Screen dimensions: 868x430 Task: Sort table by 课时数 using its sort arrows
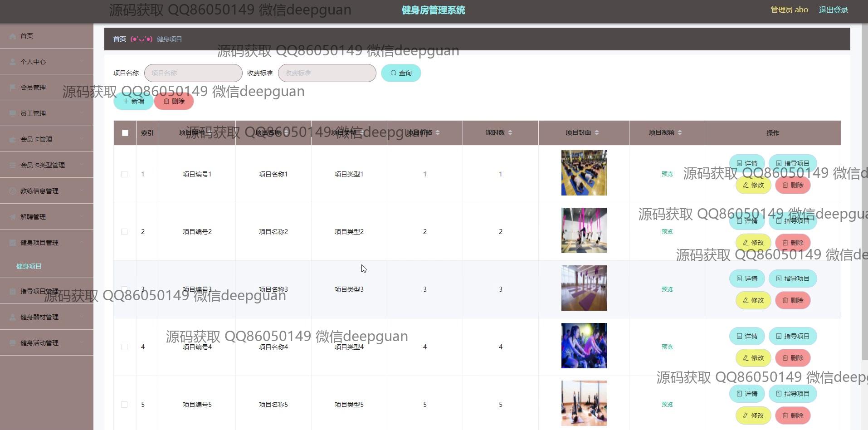point(510,132)
